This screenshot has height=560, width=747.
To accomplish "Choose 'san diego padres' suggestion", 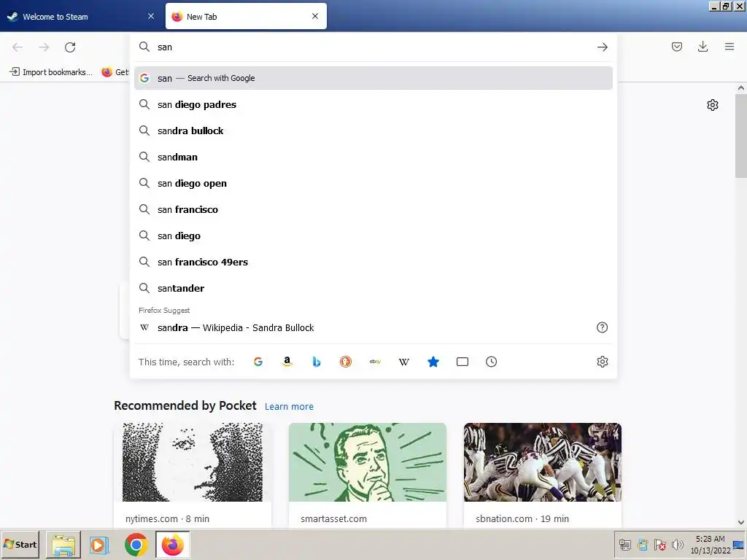I will coord(373,105).
